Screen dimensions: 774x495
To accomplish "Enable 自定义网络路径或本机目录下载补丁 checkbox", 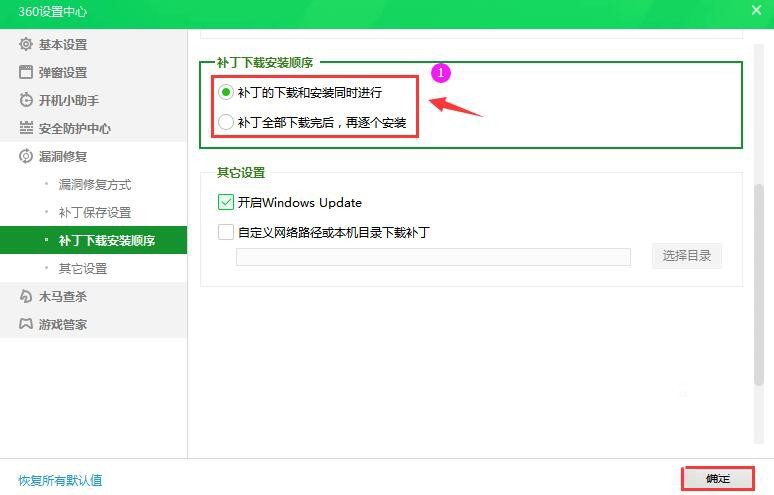I will point(225,232).
